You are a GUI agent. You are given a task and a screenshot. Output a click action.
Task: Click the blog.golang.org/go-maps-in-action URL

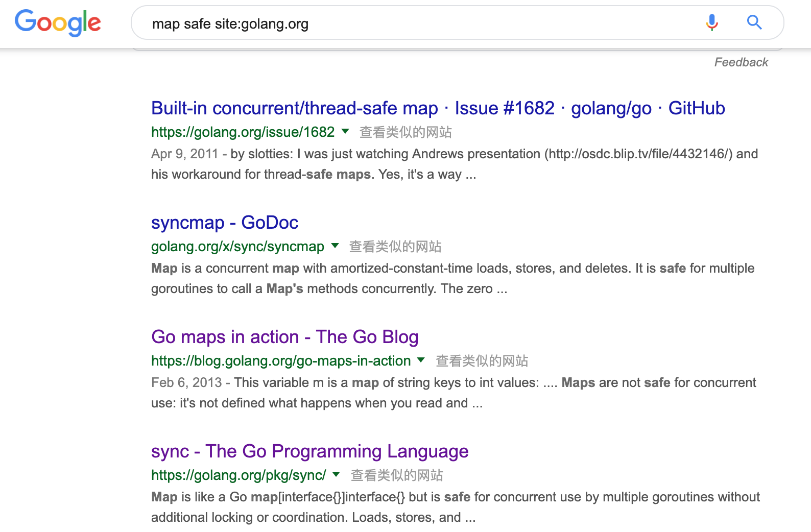(x=281, y=361)
